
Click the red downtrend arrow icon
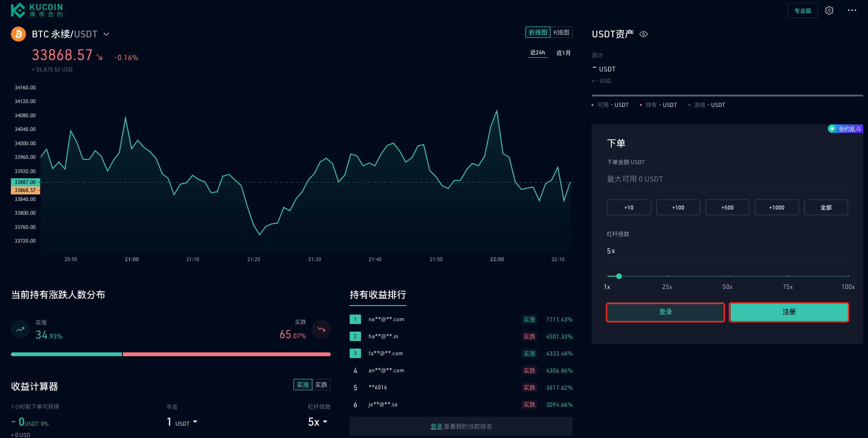(x=321, y=329)
